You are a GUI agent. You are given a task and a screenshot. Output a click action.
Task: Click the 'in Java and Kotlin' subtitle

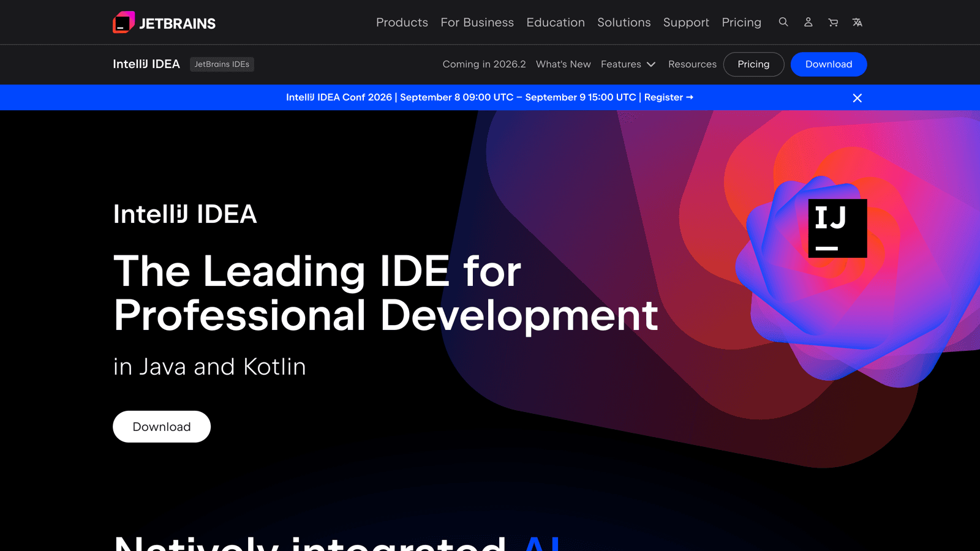209,367
